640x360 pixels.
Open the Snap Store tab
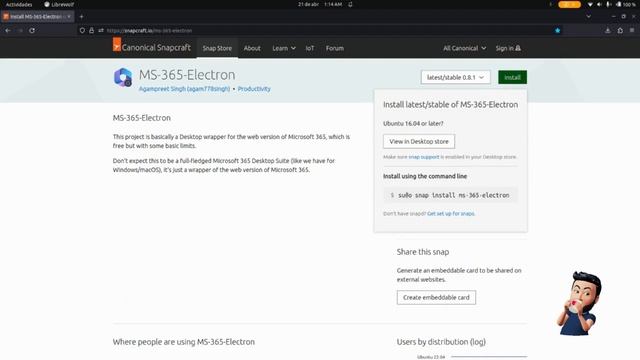pyautogui.click(x=217, y=48)
